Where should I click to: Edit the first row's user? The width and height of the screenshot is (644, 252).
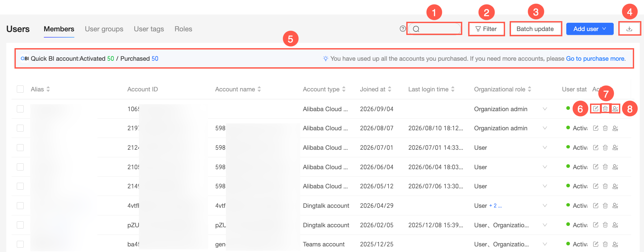pyautogui.click(x=596, y=109)
